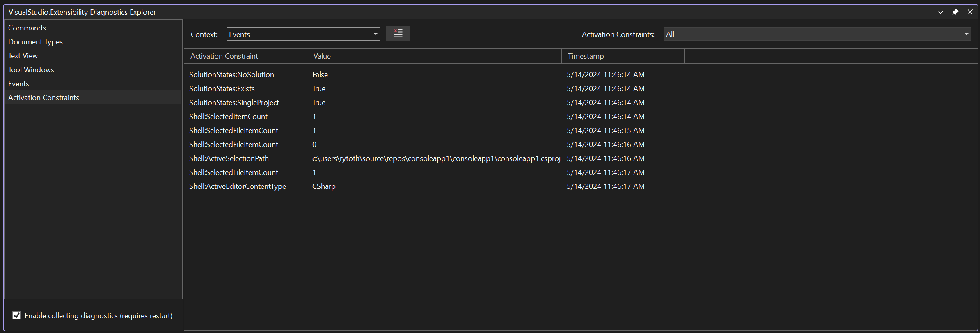The image size is (980, 333).
Task: Select Tool Windows in the left list
Action: 93,70
